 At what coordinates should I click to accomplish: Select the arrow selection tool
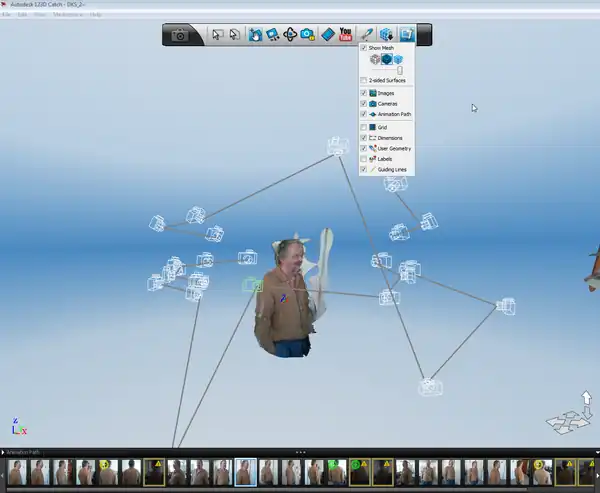click(x=217, y=35)
